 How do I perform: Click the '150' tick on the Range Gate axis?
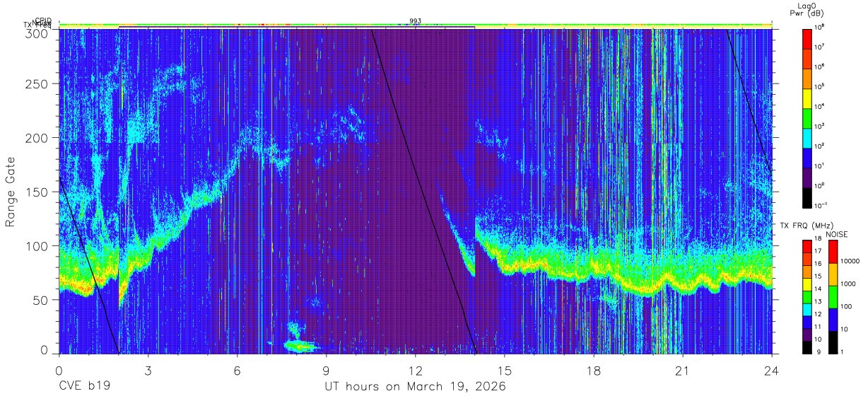tap(36, 192)
